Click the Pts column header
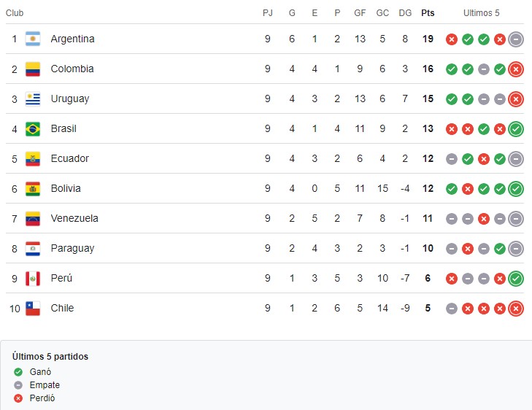 428,12
